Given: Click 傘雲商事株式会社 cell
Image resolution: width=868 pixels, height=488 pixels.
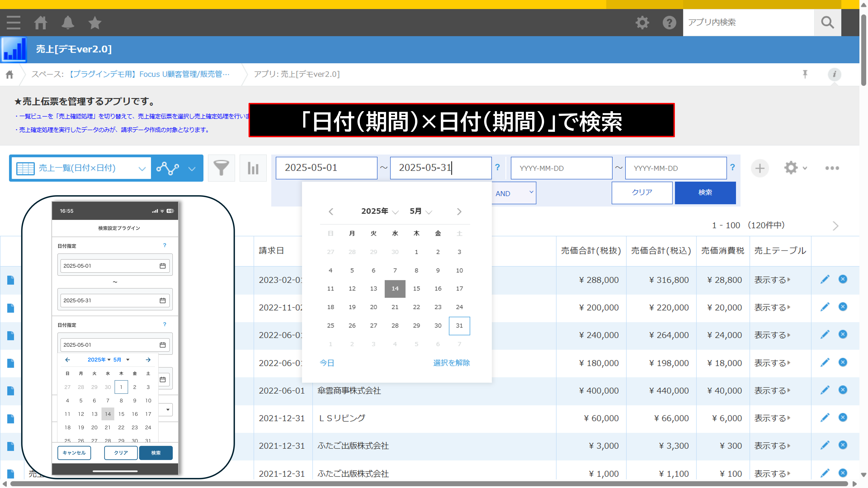Looking at the screenshot, I should pyautogui.click(x=349, y=391).
